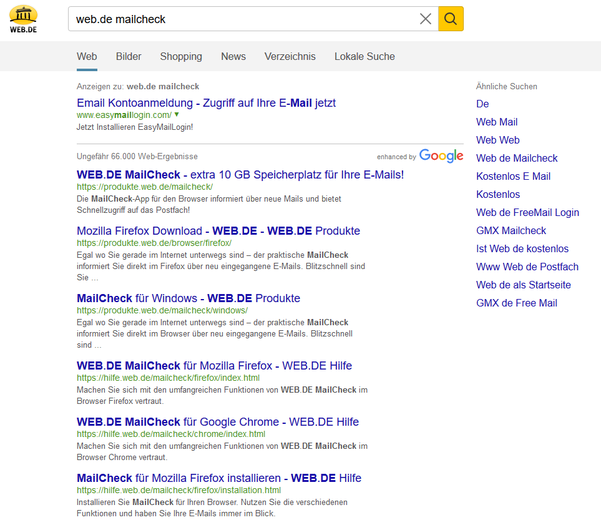Select similar search 'De'
Viewport: 601px width, 525px height.
click(483, 104)
